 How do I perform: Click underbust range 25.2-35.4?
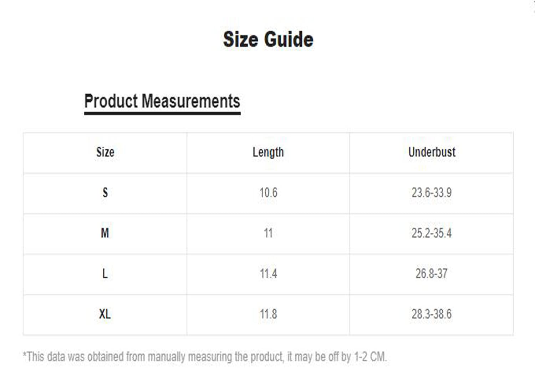tap(432, 233)
